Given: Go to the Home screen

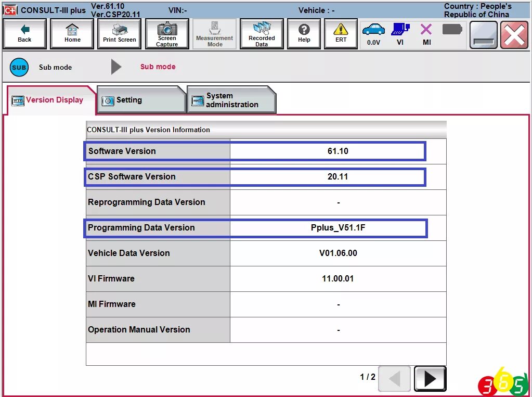Looking at the screenshot, I should 72,34.
